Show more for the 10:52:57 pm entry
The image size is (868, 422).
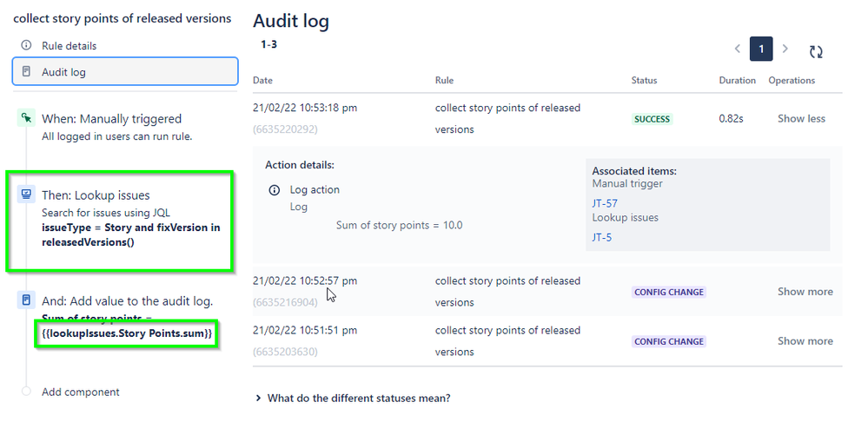(x=805, y=292)
